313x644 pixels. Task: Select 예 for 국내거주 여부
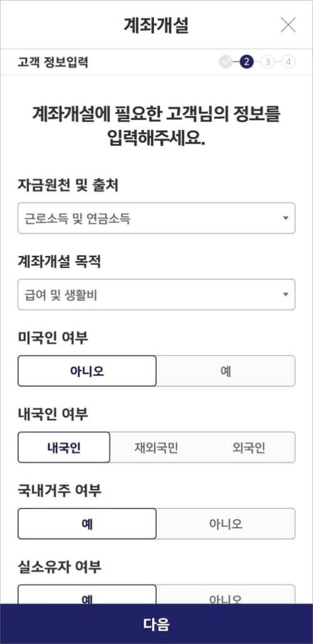coord(87,524)
